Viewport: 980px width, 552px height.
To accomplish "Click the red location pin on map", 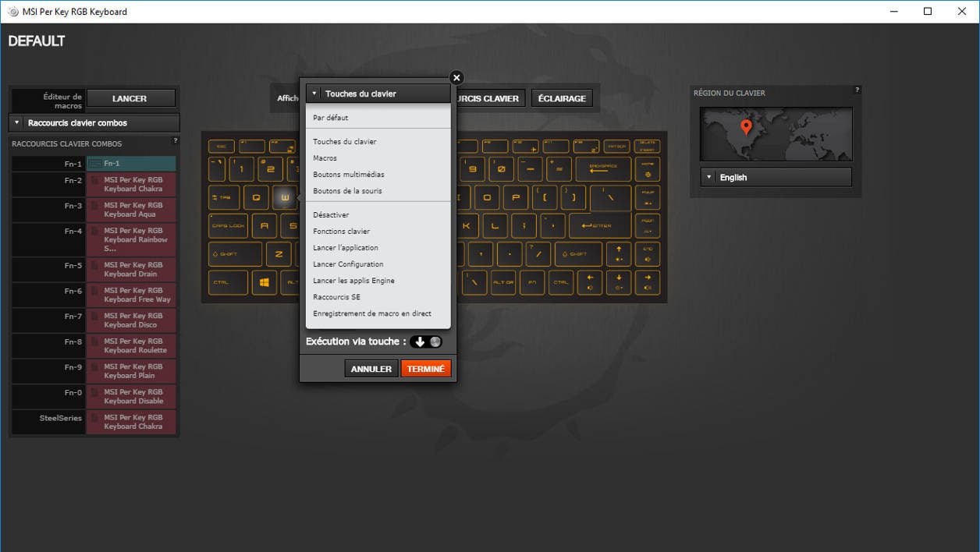I will click(x=746, y=126).
